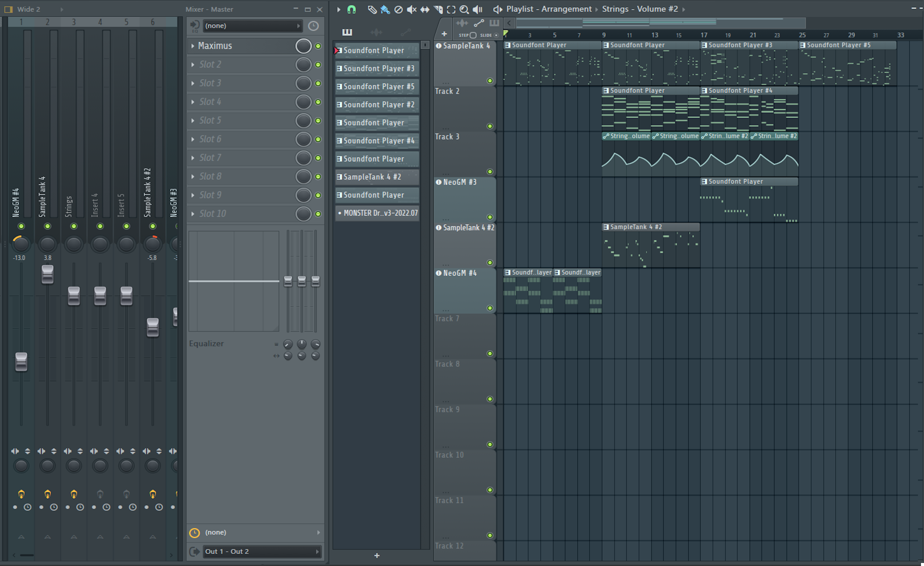Click bar 9 on the timeline ruler
924x566 pixels.
(604, 35)
